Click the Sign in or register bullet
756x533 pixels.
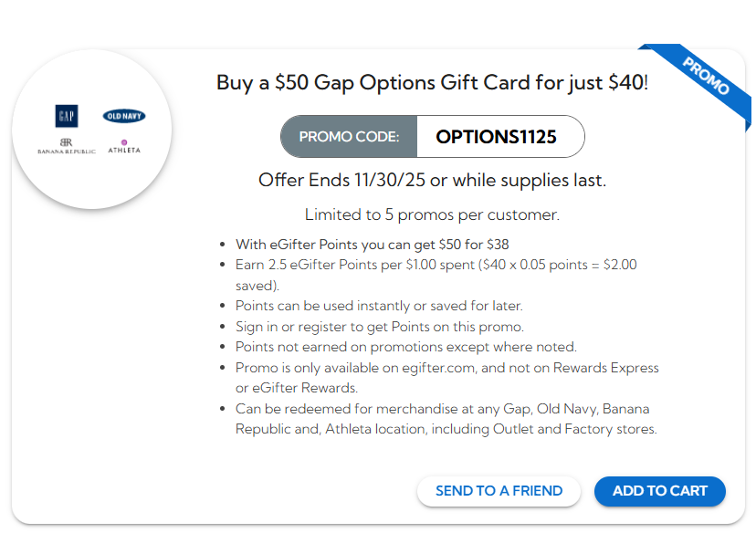(381, 326)
